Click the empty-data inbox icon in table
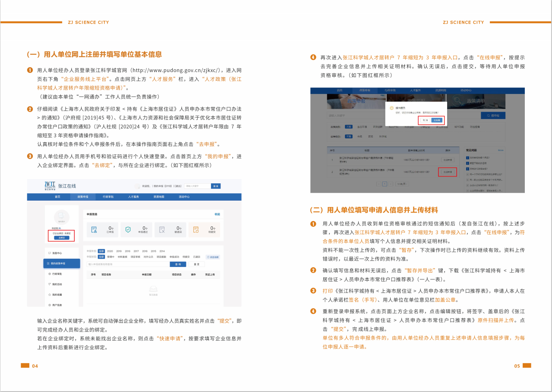The image size is (552, 392). pos(153,289)
